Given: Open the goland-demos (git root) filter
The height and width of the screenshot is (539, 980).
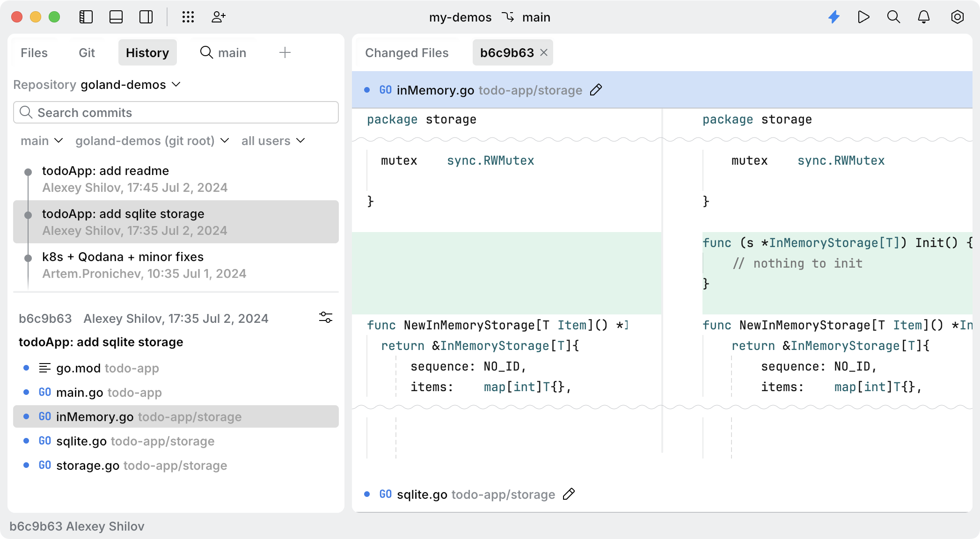Looking at the screenshot, I should (153, 141).
